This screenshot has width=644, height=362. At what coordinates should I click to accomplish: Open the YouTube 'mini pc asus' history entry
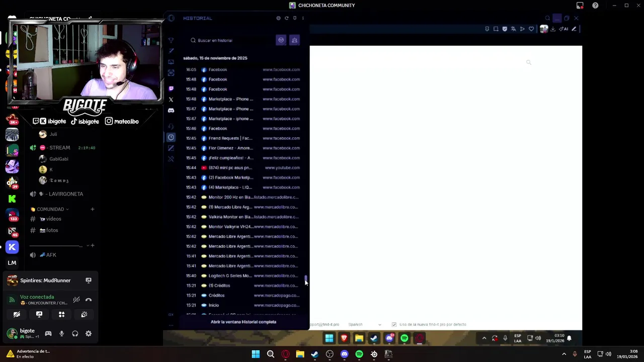click(243, 167)
